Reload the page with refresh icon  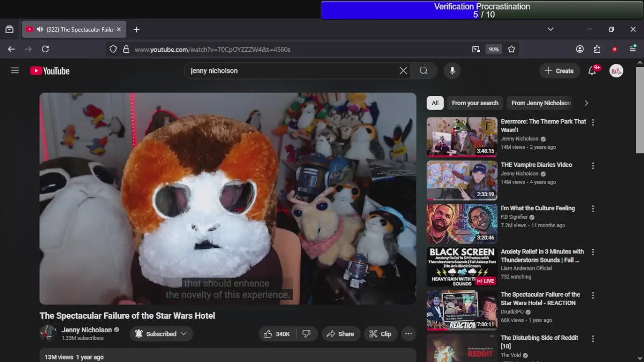45,49
